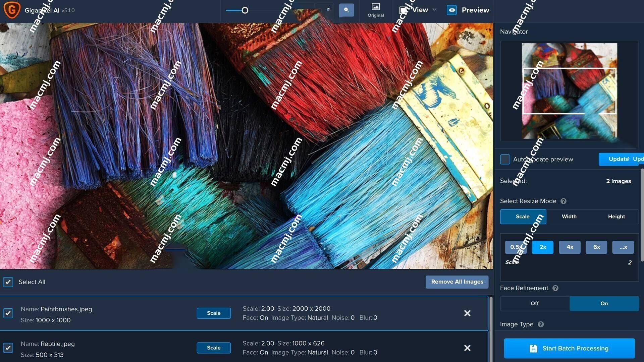Image resolution: width=644 pixels, height=362 pixels.
Task: Switch Face Refinement to Off
Action: tap(534, 303)
